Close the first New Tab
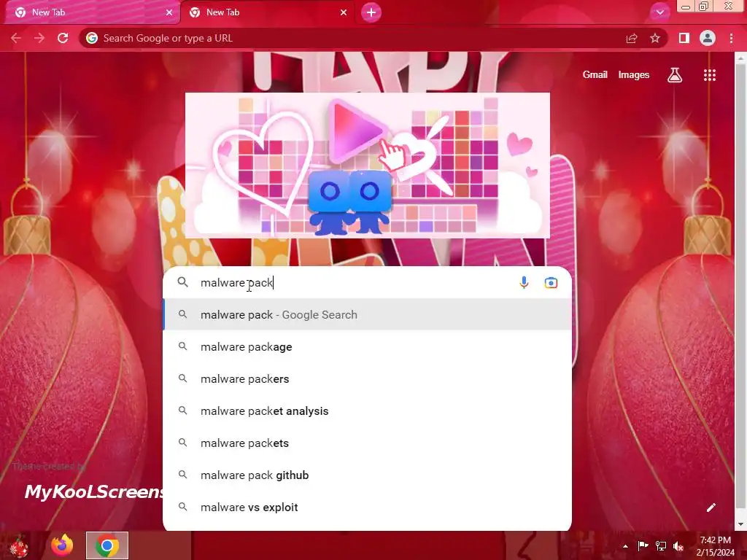The image size is (747, 560). pyautogui.click(x=169, y=12)
